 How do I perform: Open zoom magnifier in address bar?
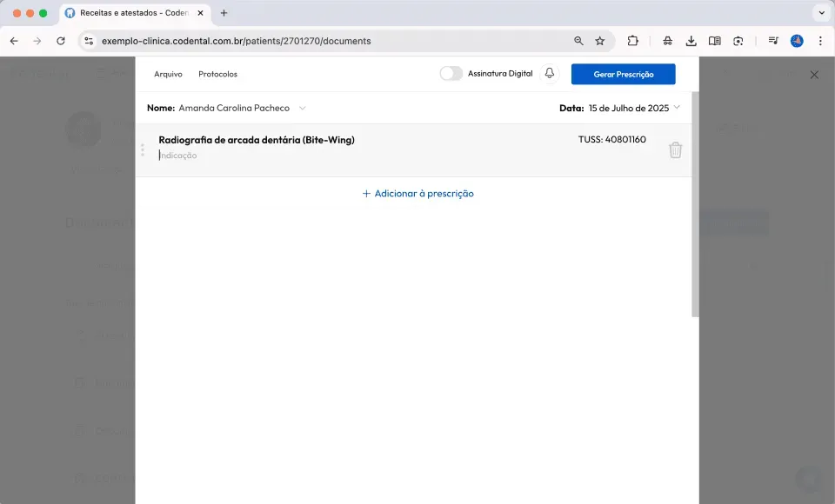(578, 41)
